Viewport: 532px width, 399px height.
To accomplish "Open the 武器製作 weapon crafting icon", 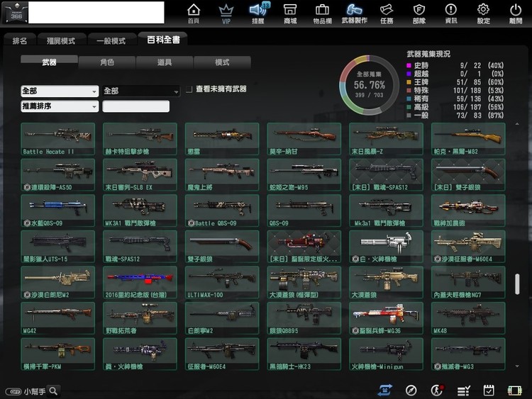I will pyautogui.click(x=354, y=13).
